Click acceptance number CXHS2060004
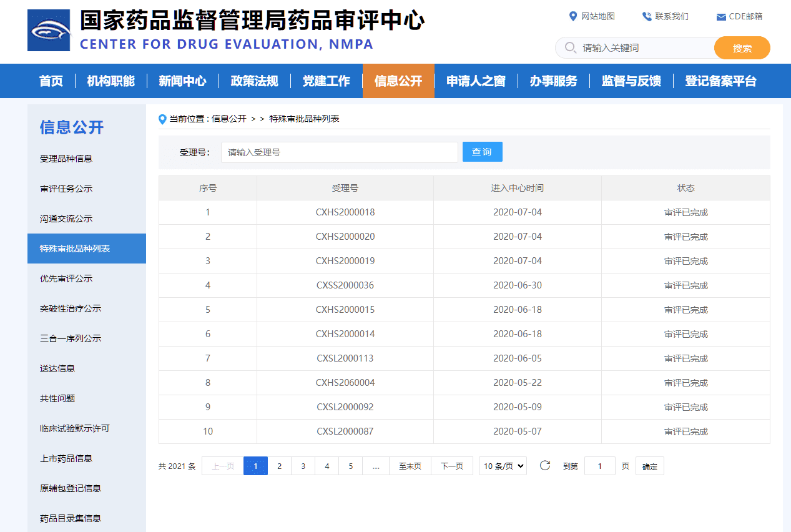Viewport: 791px width, 532px height. click(345, 383)
